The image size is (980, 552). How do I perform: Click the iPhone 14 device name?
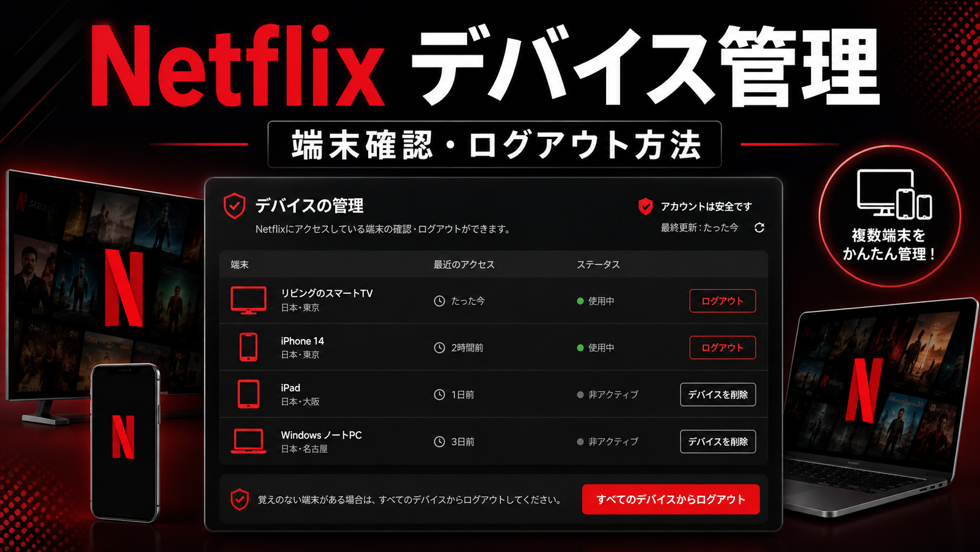[x=302, y=341]
